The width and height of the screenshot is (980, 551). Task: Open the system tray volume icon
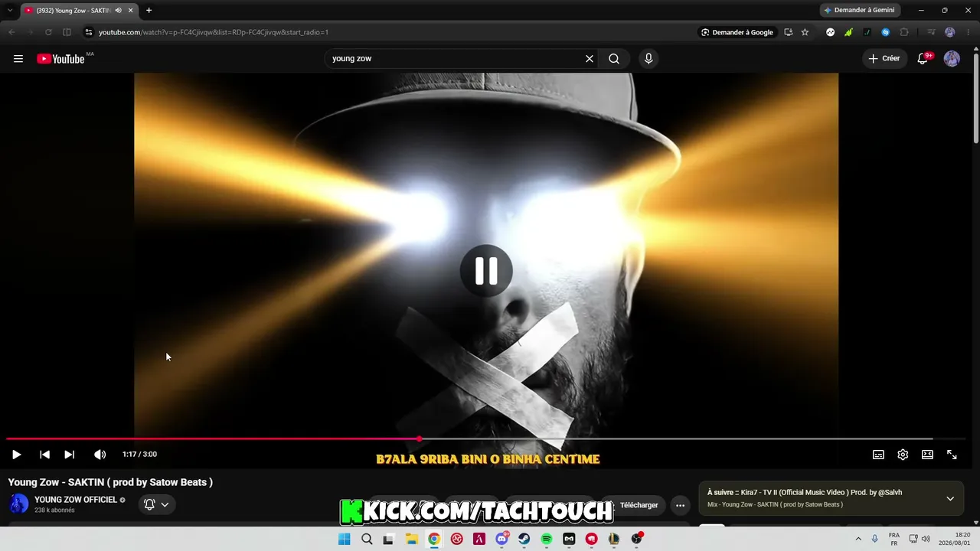pyautogui.click(x=926, y=539)
